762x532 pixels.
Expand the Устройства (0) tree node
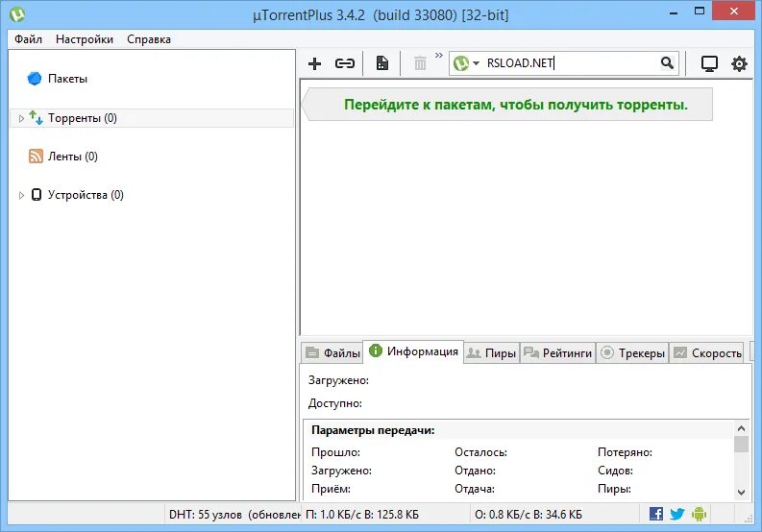click(x=21, y=195)
